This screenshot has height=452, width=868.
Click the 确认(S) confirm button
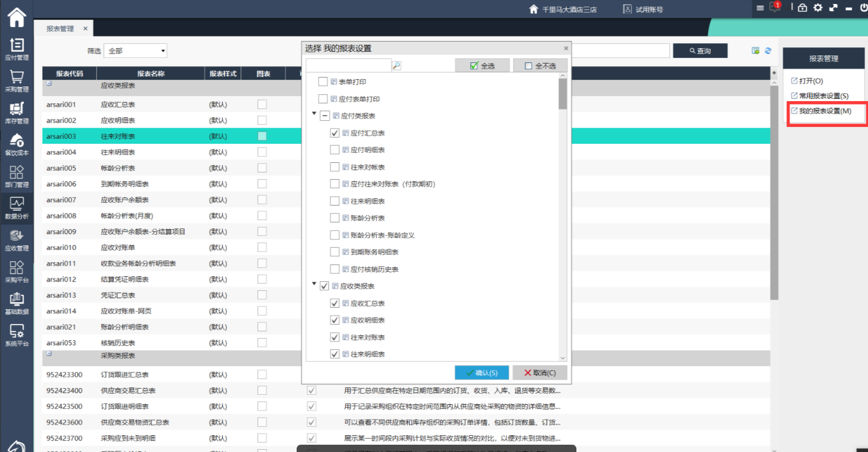[x=481, y=373]
